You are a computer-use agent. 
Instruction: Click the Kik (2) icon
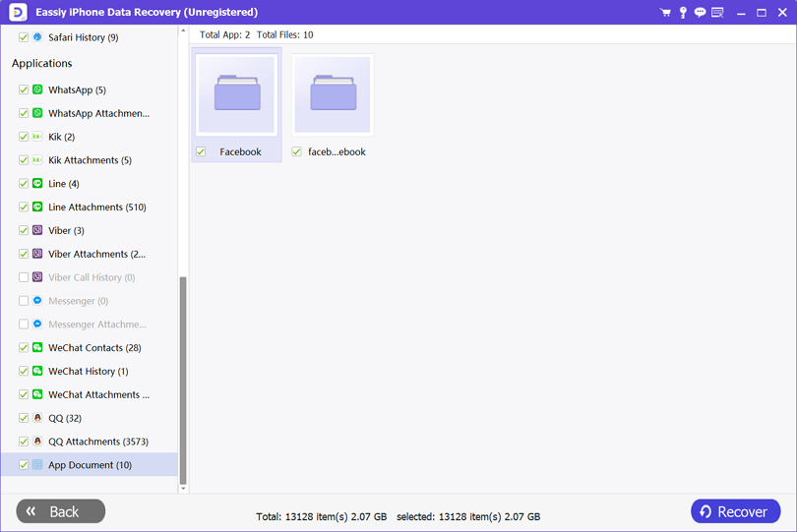(37, 136)
